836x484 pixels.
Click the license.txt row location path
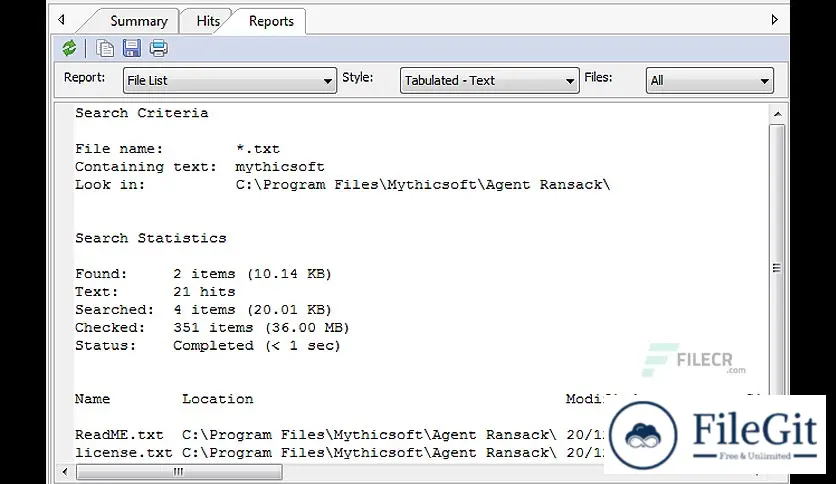click(x=369, y=453)
